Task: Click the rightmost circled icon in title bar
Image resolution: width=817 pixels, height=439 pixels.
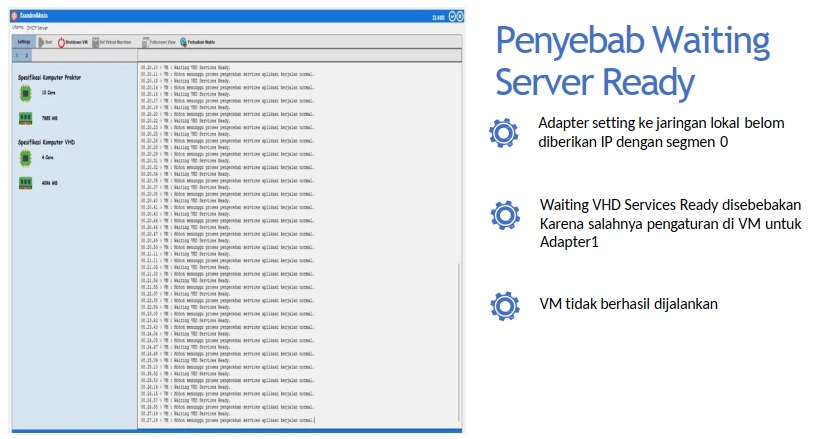Action: [460, 17]
